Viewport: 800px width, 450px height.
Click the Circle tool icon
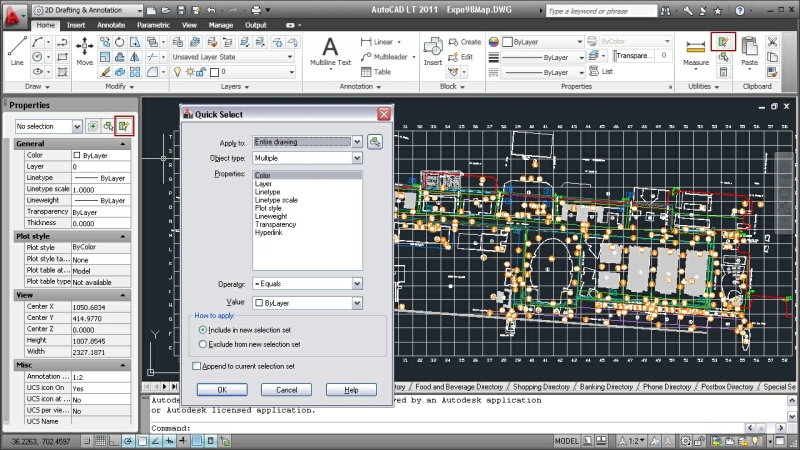coord(37,57)
